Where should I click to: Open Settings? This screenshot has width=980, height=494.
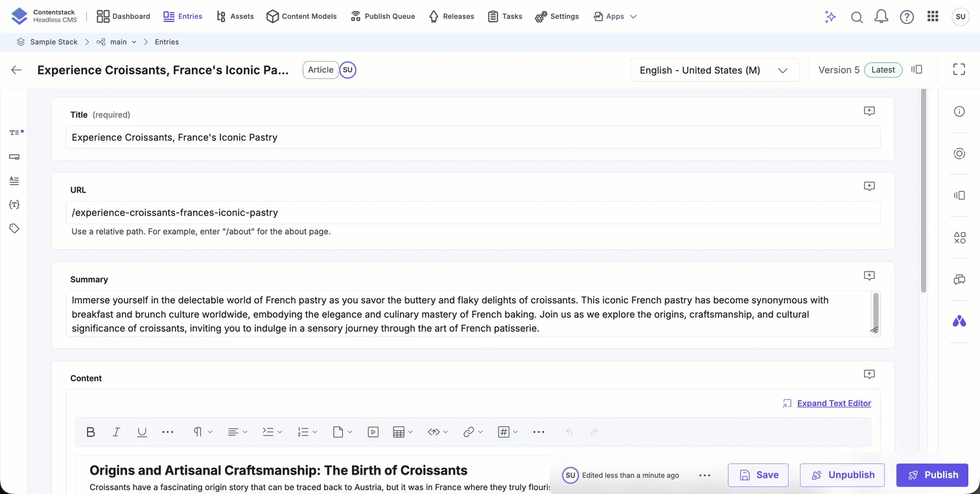(x=557, y=16)
